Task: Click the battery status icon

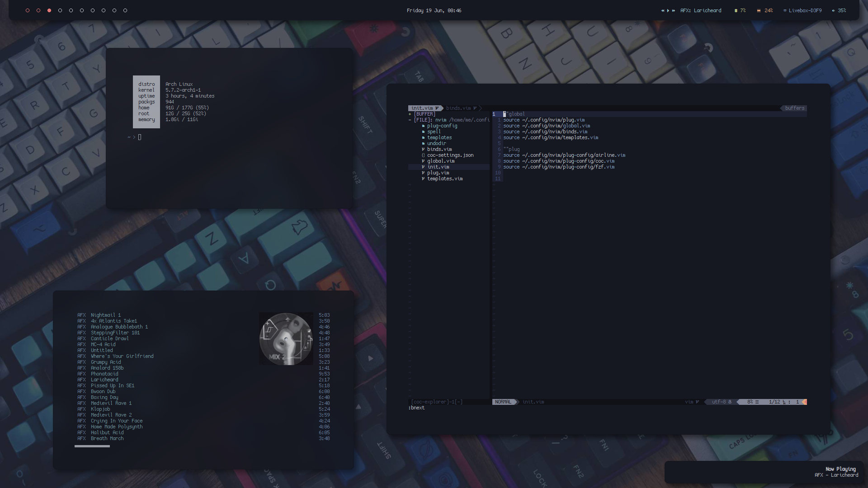Action: coord(736,10)
